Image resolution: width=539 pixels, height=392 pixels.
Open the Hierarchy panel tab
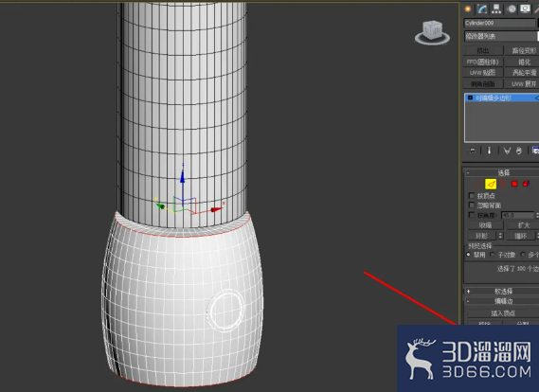[496, 9]
